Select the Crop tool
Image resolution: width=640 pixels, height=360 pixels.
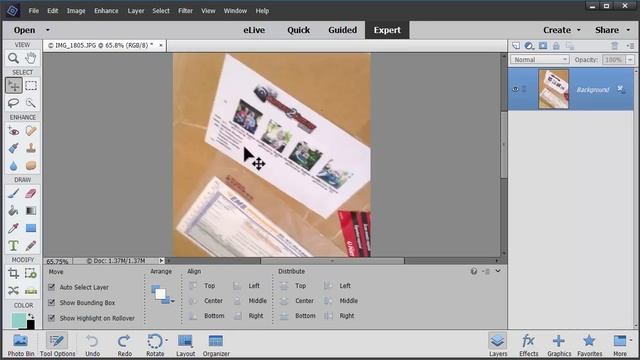click(x=13, y=273)
